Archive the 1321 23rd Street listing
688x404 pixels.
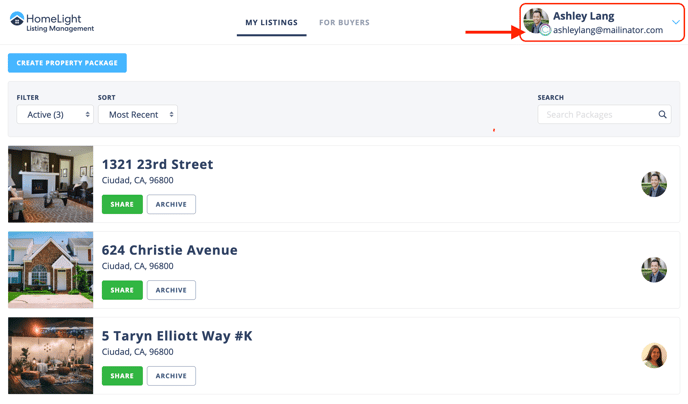(x=171, y=204)
